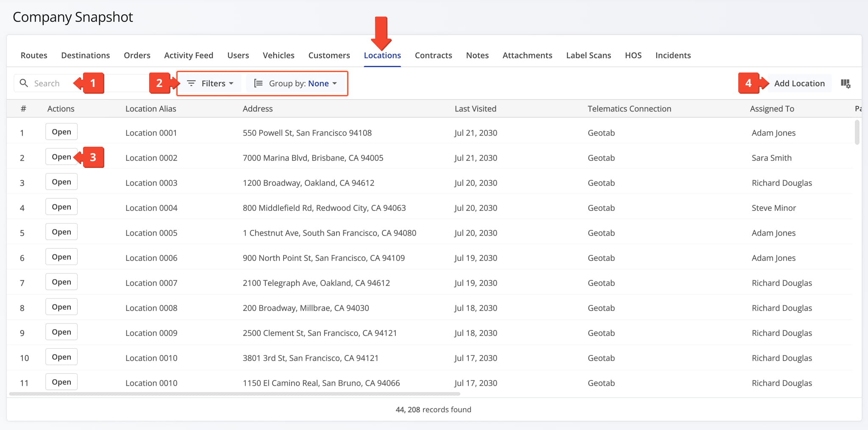Click the # column header
The height and width of the screenshot is (430, 868).
[23, 109]
